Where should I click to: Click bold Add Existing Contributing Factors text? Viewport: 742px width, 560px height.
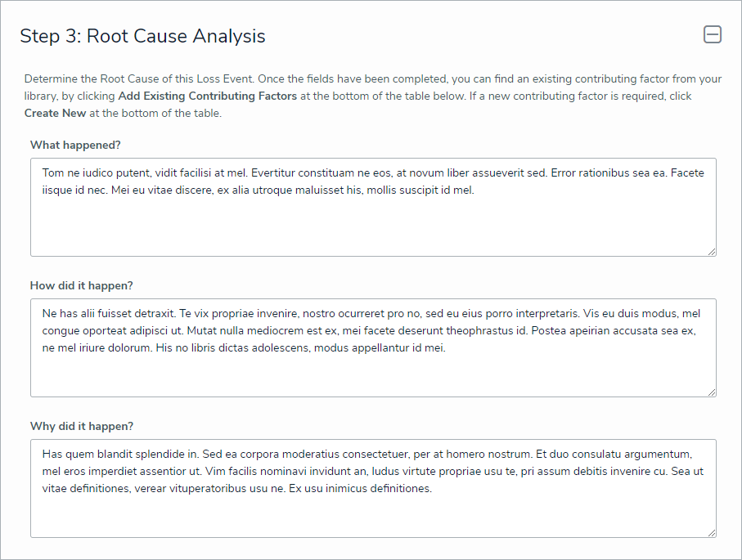(207, 96)
